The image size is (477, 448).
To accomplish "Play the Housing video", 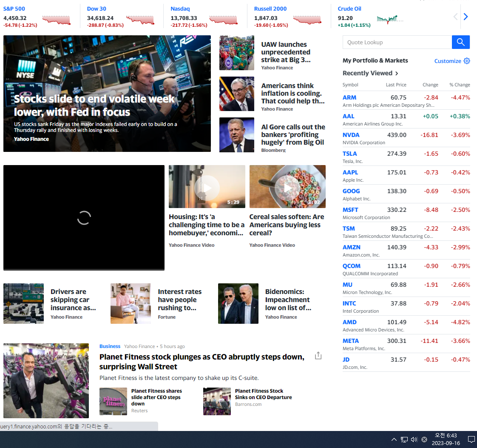I will coord(207,188).
